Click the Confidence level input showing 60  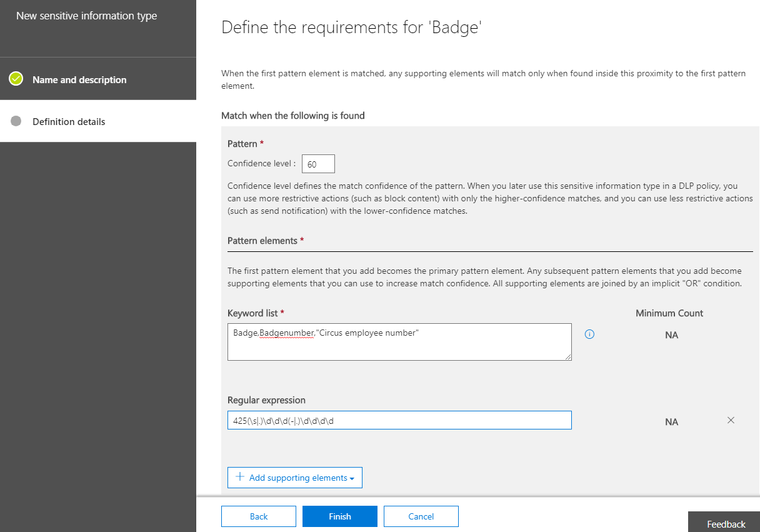[x=318, y=163]
